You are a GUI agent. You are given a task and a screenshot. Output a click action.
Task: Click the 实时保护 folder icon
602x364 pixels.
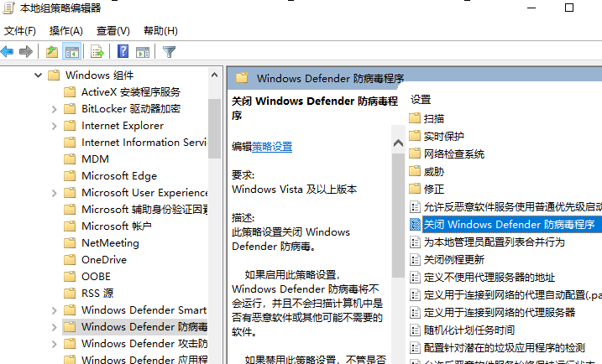[x=415, y=136]
